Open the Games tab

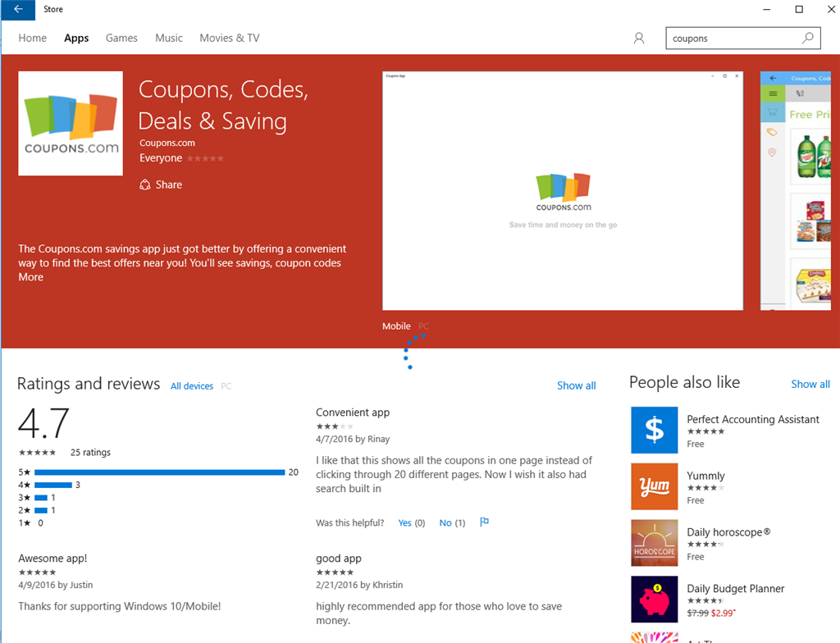121,38
